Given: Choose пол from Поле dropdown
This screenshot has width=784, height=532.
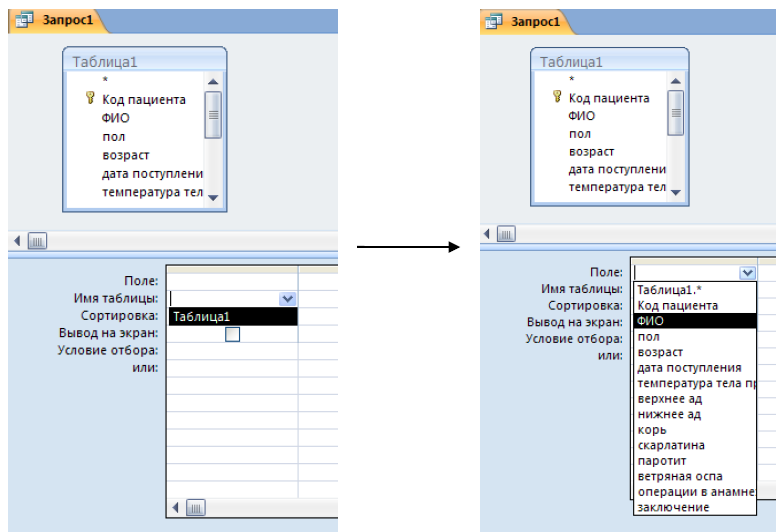Looking at the screenshot, I should (x=695, y=336).
